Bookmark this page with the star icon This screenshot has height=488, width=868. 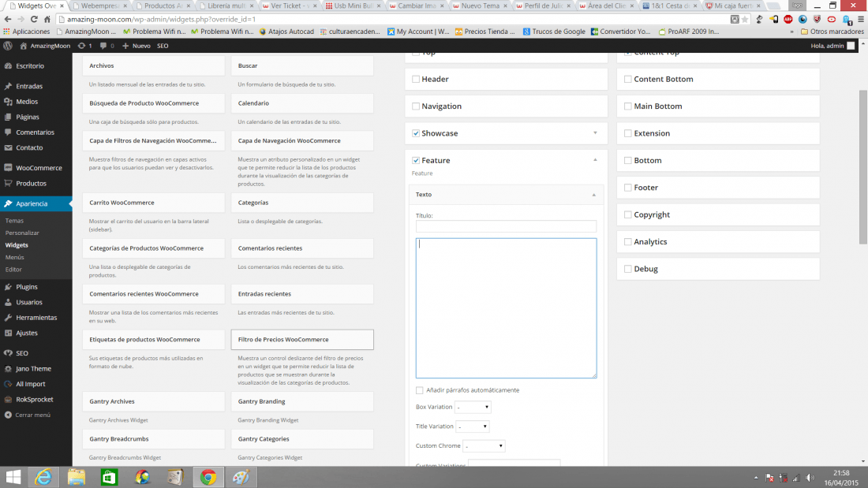(745, 19)
